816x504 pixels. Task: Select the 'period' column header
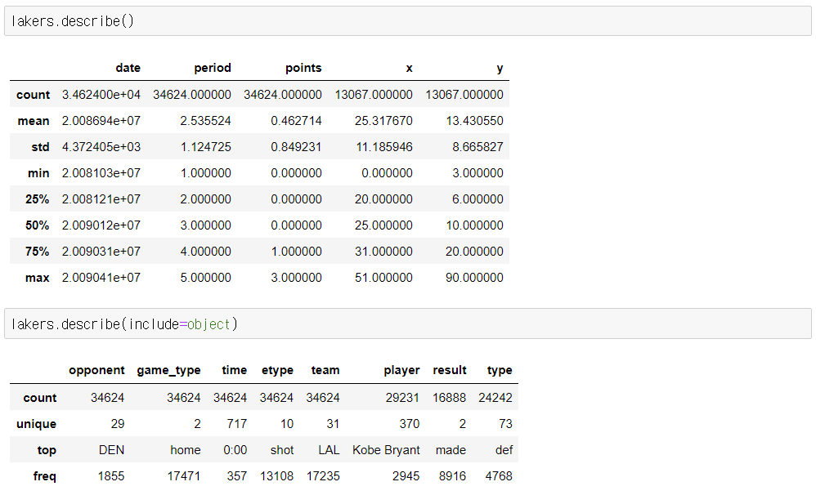click(x=213, y=68)
